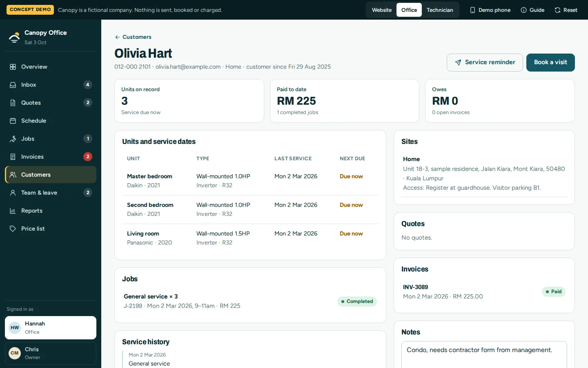This screenshot has width=588, height=368.
Task: Edit the customer Notes text field
Action: [484, 355]
